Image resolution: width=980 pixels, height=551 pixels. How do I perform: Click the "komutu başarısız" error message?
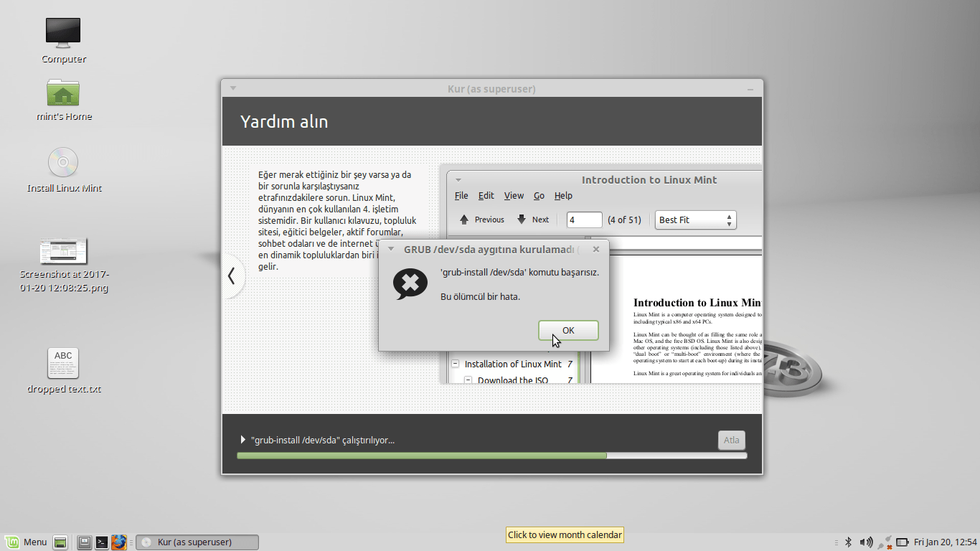point(519,273)
